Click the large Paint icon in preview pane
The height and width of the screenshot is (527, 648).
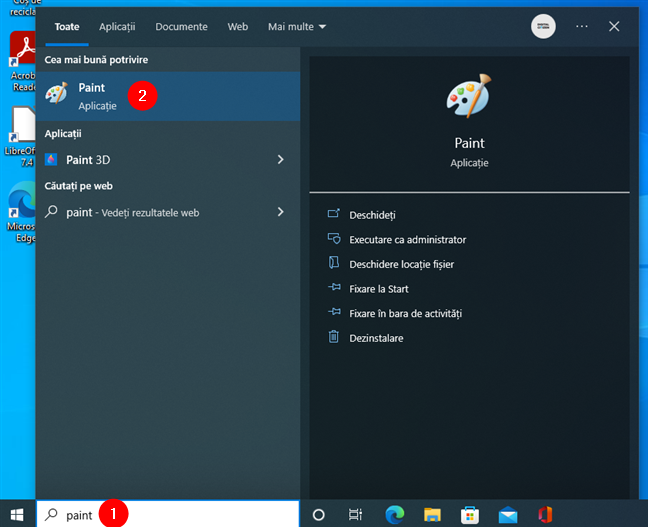469,96
